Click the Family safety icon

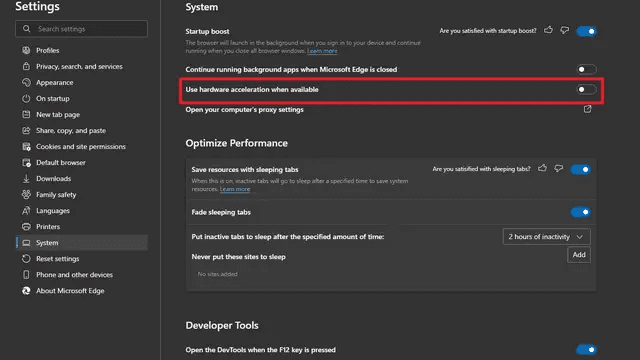26,195
